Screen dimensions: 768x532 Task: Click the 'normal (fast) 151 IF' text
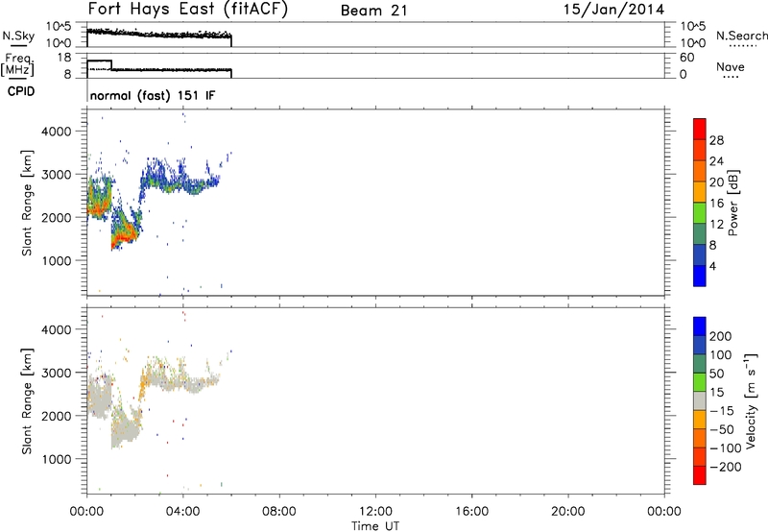[153, 95]
